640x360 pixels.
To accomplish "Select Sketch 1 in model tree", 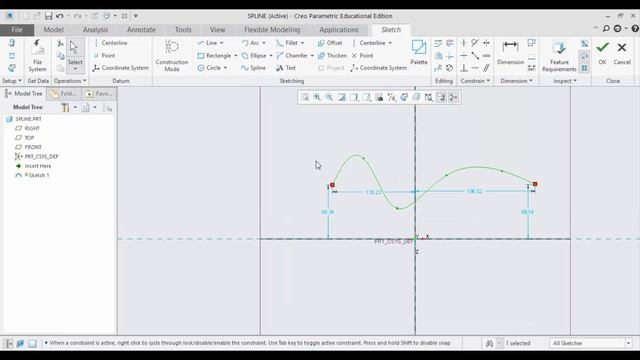I will 39,175.
